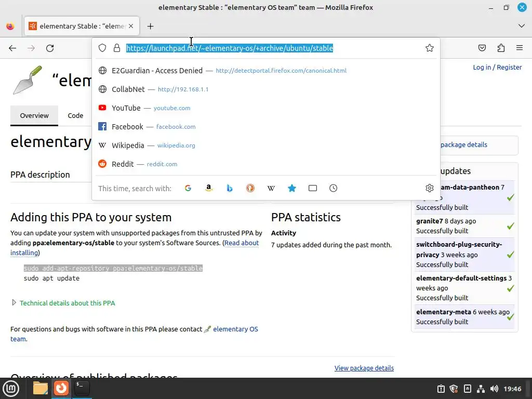Switch to the Overview tab
This screenshot has width=532, height=399.
[x=34, y=115]
